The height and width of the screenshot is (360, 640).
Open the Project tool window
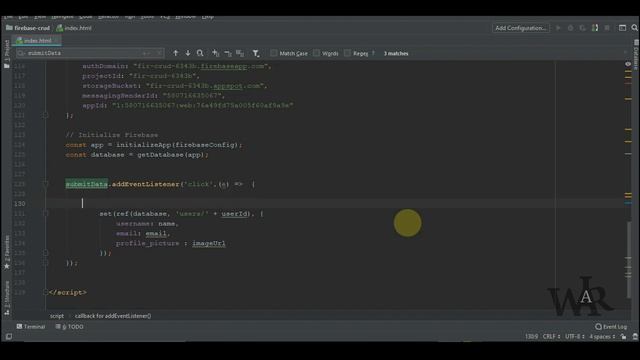tap(7, 54)
